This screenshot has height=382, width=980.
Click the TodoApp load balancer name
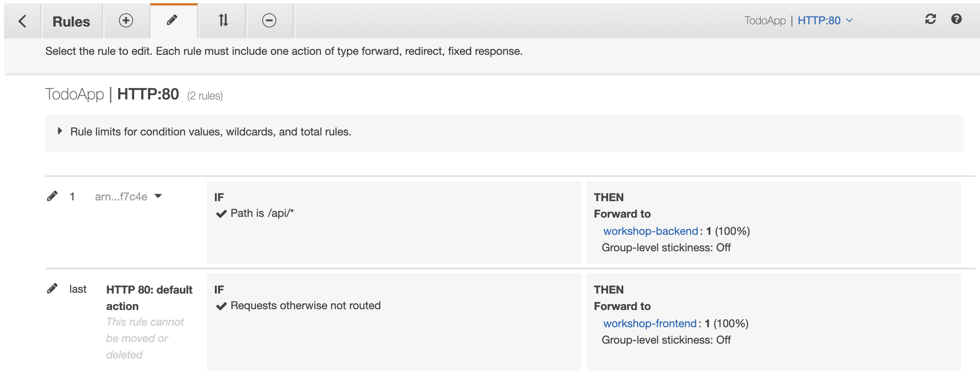click(x=74, y=94)
